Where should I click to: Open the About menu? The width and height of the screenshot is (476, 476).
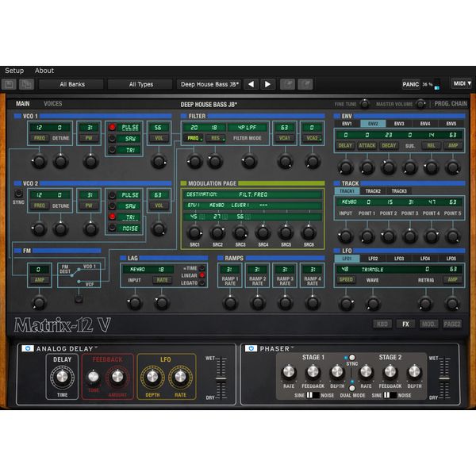[44, 71]
